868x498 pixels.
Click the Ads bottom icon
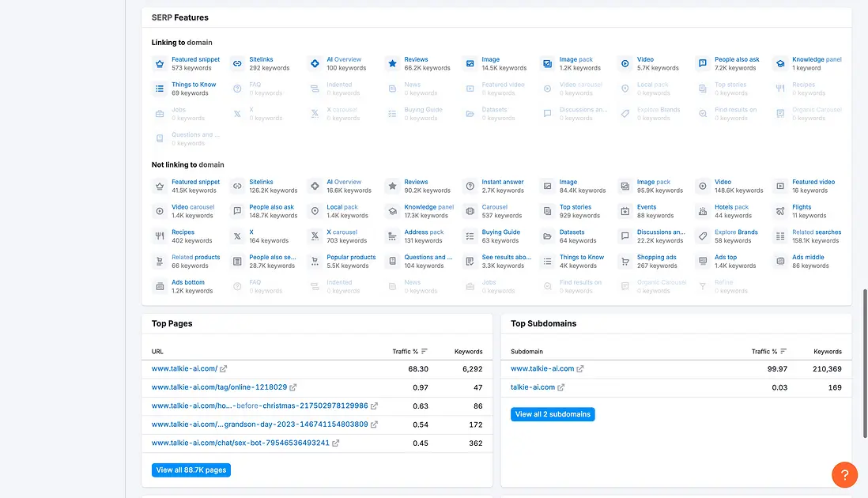tap(160, 286)
